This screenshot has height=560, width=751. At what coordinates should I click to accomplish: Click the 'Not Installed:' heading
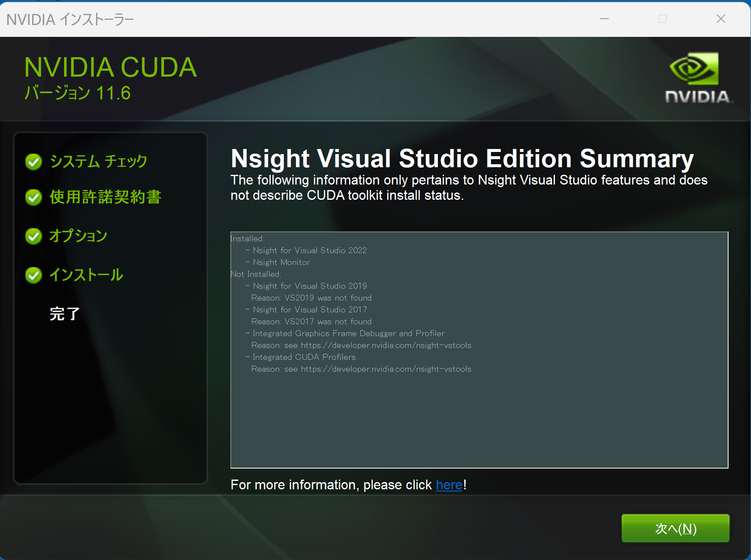click(256, 274)
